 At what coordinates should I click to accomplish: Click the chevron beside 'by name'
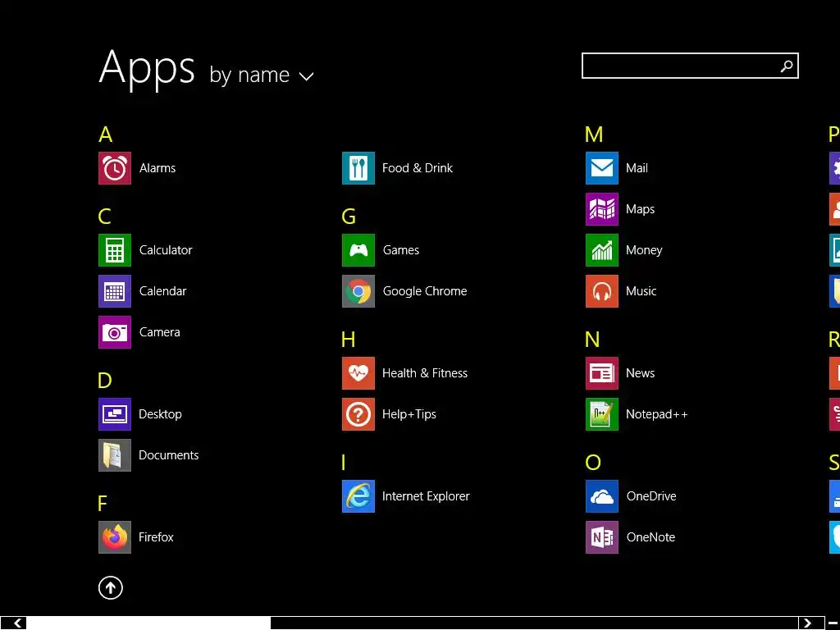click(x=307, y=76)
